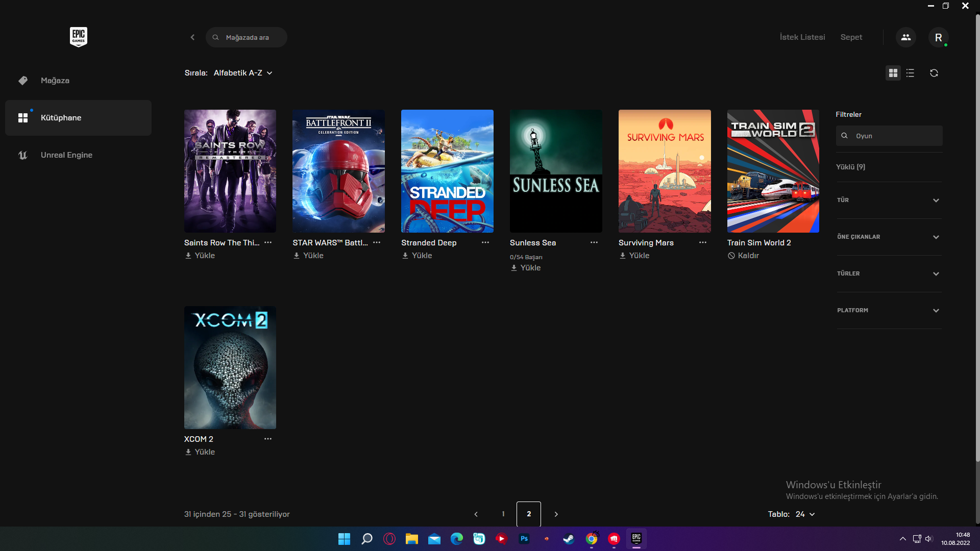The height and width of the screenshot is (551, 980).
Task: Open the friends list icon
Action: [x=906, y=37]
